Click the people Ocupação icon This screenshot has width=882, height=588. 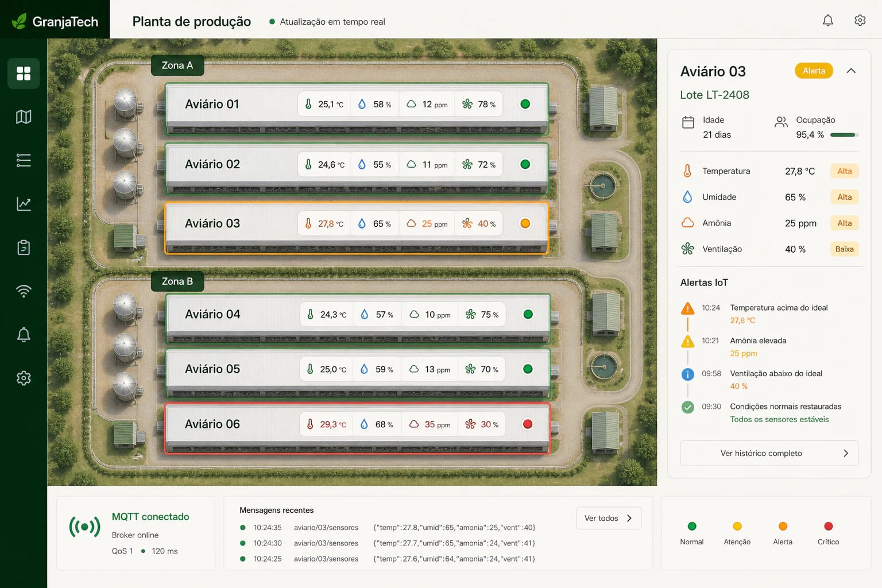click(x=781, y=122)
